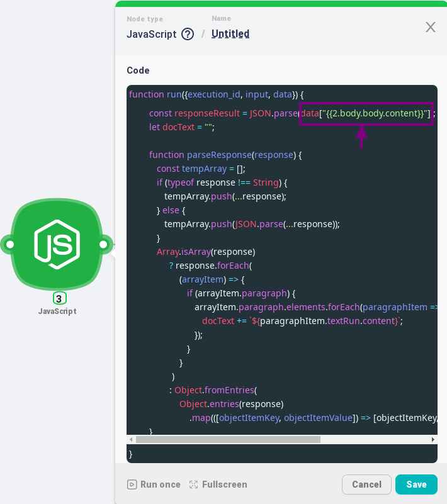Click the horizontal scrollbar left arrow
This screenshot has height=504, width=447.
[x=131, y=439]
